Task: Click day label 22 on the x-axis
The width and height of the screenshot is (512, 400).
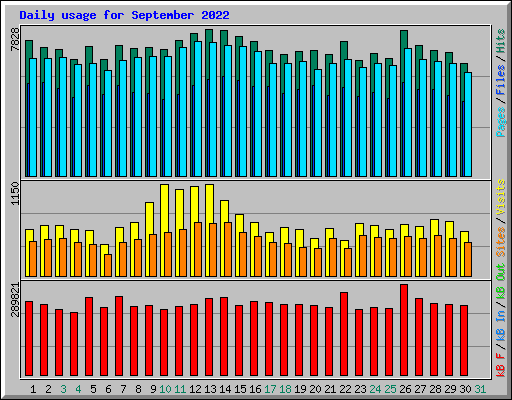Action: click(345, 389)
